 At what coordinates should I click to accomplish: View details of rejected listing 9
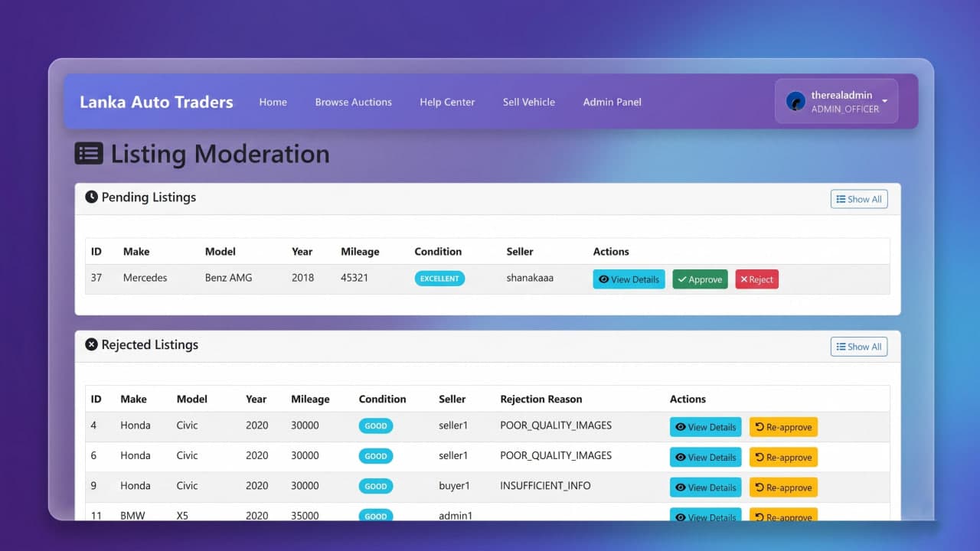705,487
